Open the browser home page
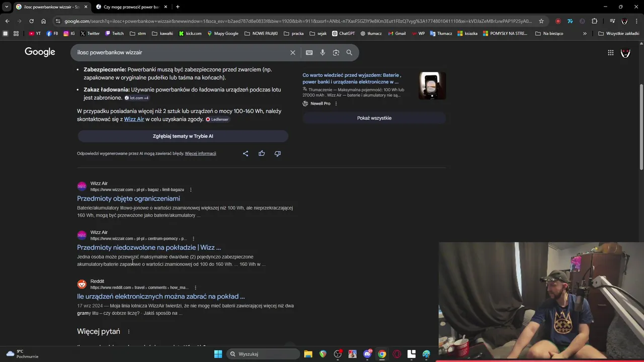 (43, 21)
